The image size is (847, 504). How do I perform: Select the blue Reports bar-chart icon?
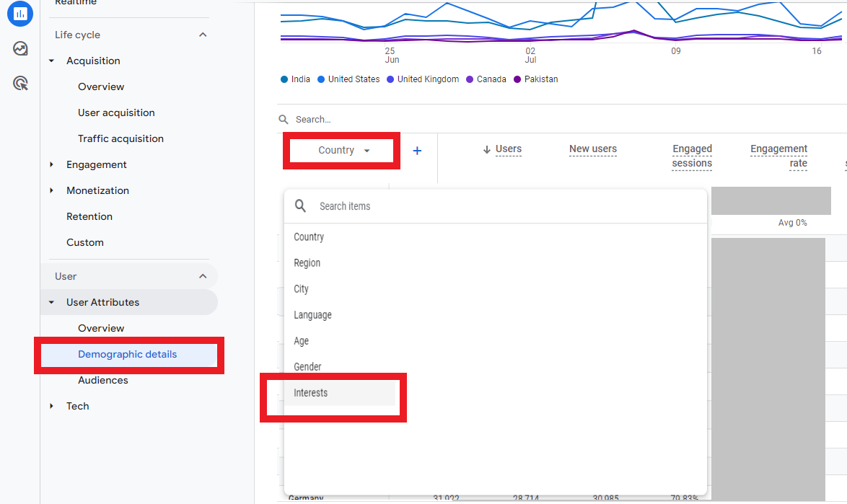19,14
